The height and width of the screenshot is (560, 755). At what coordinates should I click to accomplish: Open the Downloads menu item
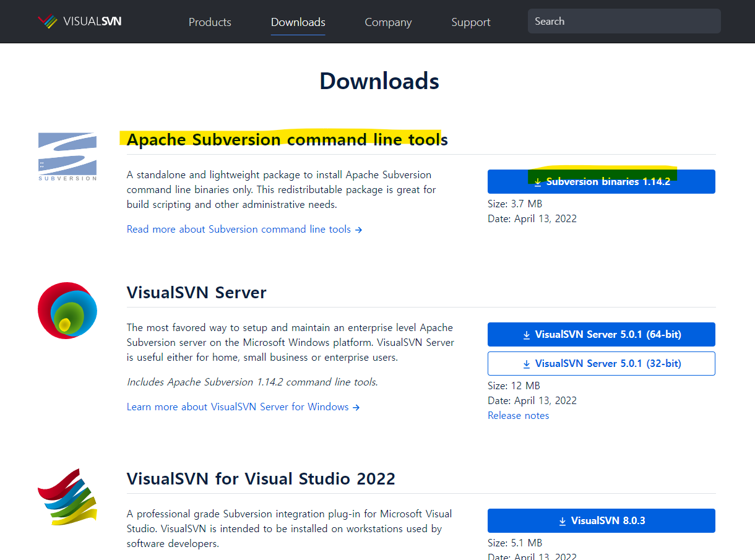tap(298, 22)
